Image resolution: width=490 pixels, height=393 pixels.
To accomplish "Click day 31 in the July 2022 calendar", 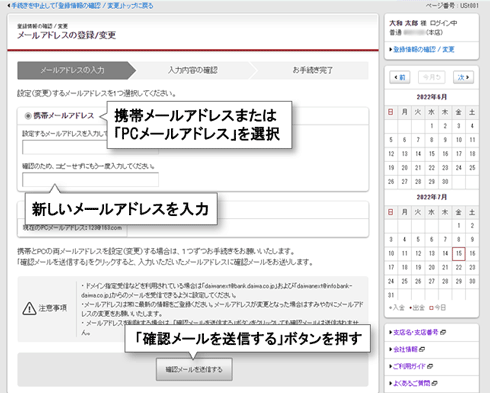I will 391,295.
